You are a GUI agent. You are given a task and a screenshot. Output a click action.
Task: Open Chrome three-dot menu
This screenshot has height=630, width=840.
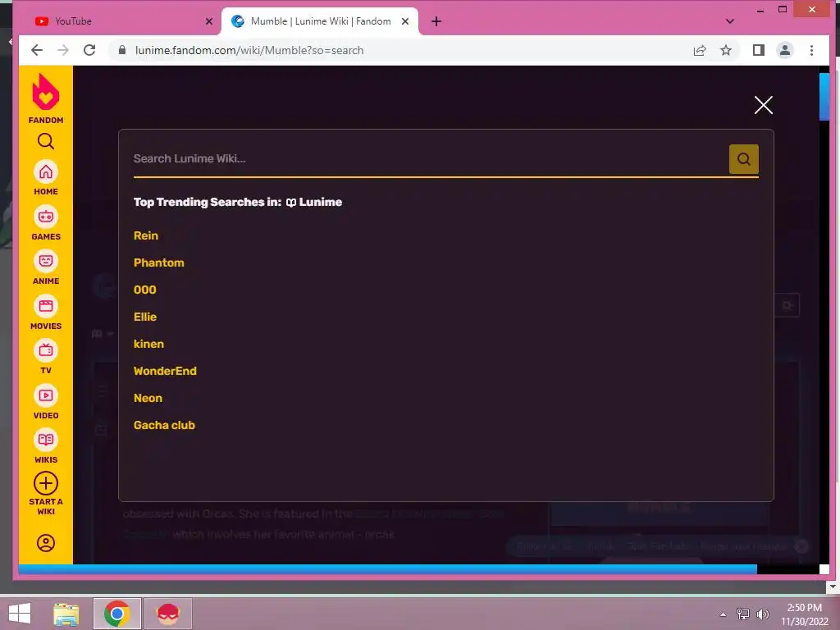click(x=811, y=50)
